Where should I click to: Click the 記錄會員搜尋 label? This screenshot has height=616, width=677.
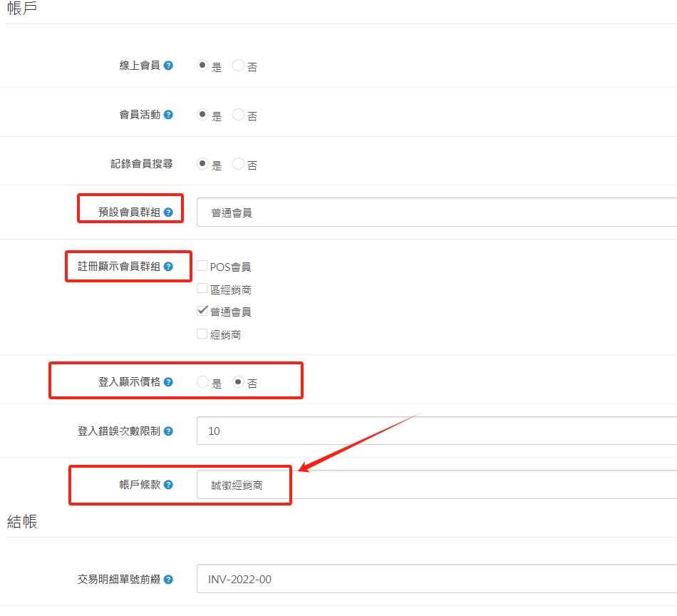coord(142,164)
